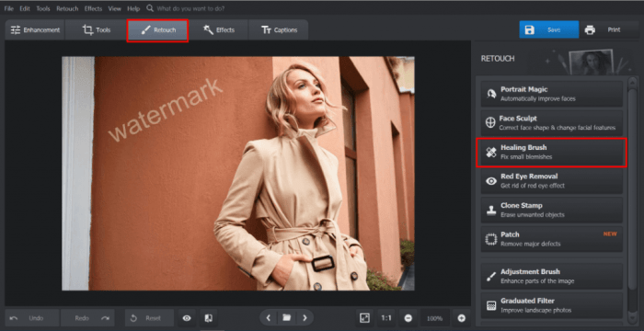Open the folder browse icon
Viewport: 644px width, 331px height.
tap(287, 317)
